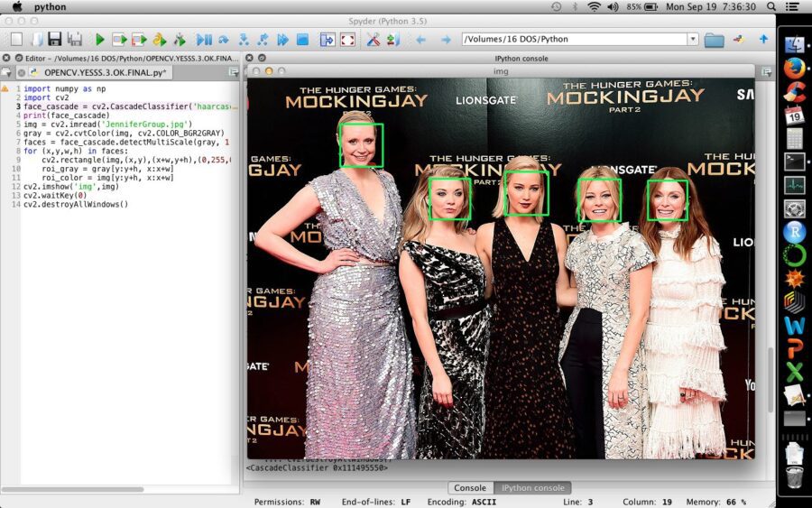Image resolution: width=812 pixels, height=508 pixels.
Task: Open Notification Center list icon
Action: pos(792,6)
